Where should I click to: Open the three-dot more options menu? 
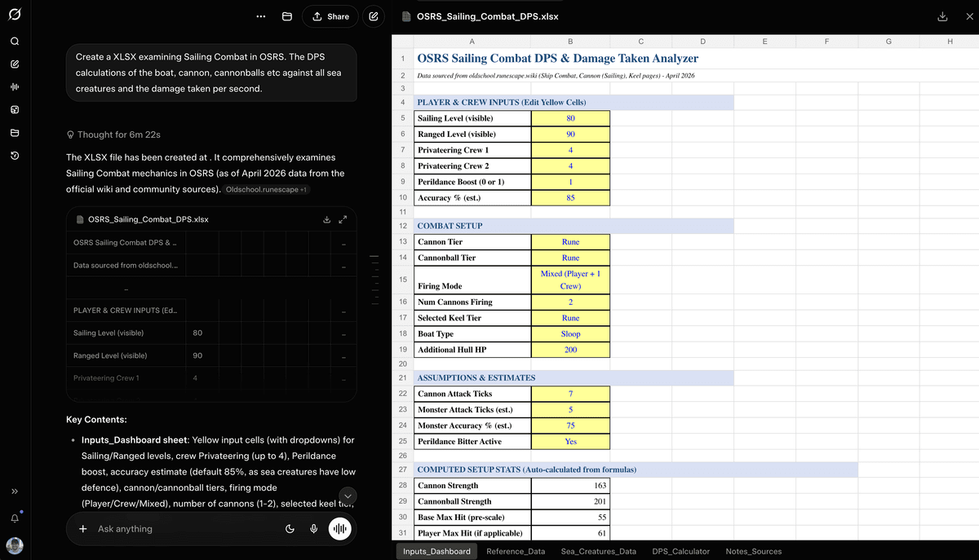pos(260,16)
